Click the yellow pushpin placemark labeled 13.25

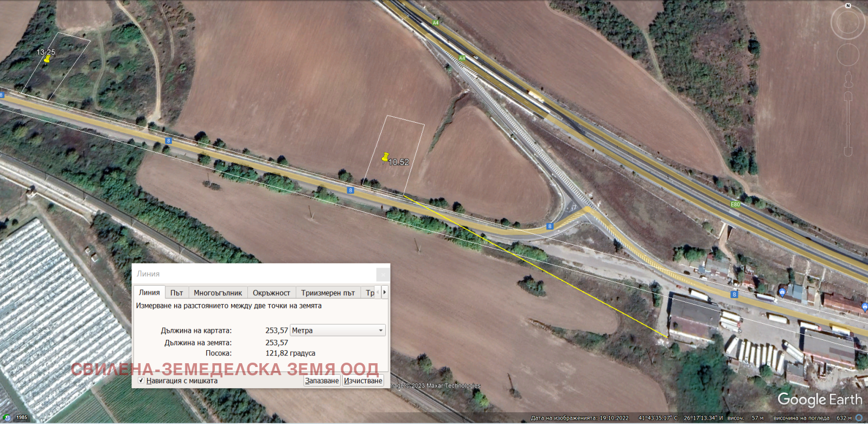(x=47, y=59)
